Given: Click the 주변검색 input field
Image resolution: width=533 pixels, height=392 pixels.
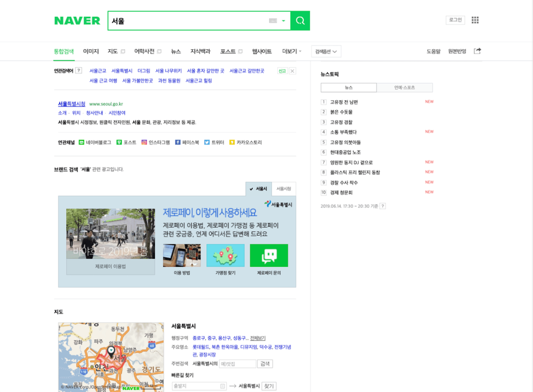Looking at the screenshot, I should coord(237,364).
